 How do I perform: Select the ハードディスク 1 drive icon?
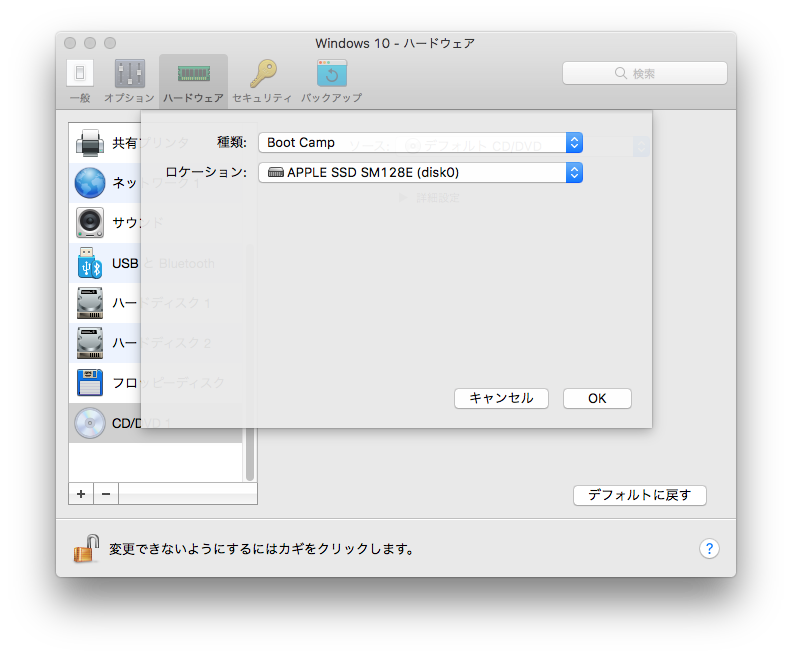point(90,303)
